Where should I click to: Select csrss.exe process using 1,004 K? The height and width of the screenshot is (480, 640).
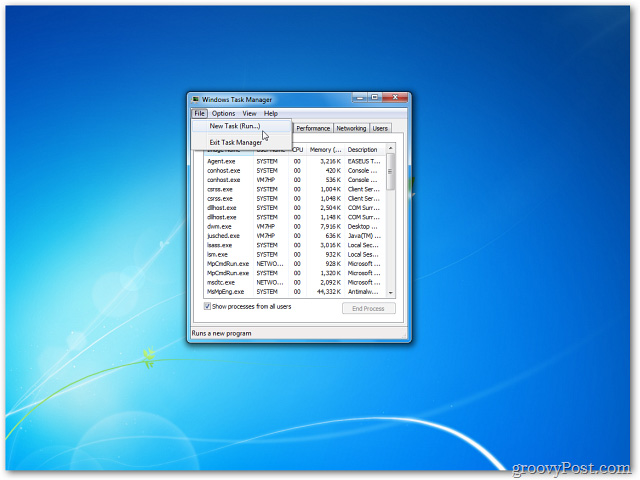click(295, 189)
